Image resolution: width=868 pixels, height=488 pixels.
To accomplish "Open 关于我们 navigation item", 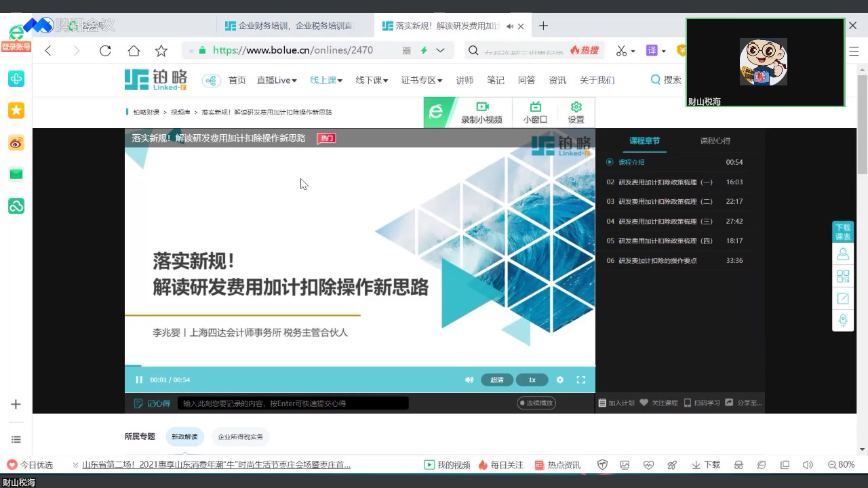I will coord(597,80).
